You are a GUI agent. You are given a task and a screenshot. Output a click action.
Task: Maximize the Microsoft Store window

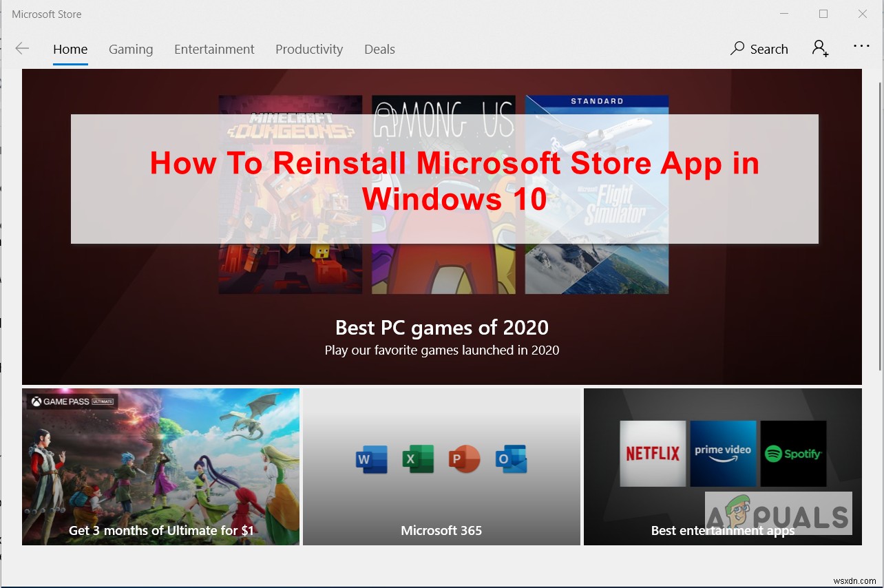click(823, 14)
